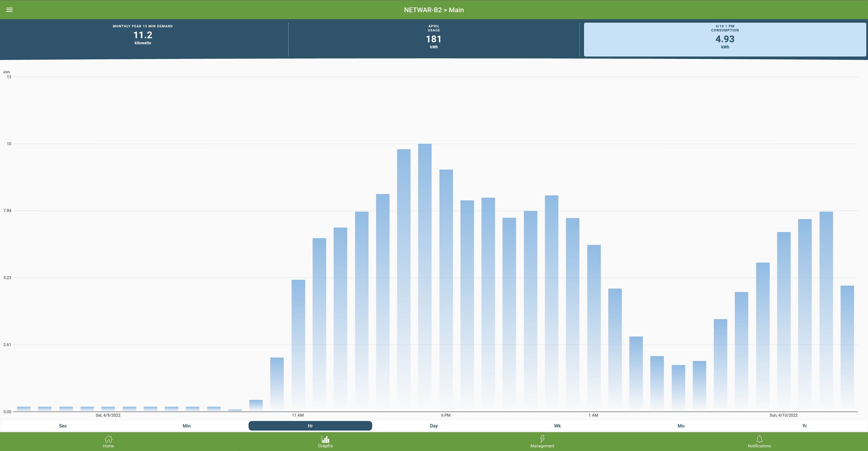
Task: Select the Hr time interval
Action: pos(310,426)
